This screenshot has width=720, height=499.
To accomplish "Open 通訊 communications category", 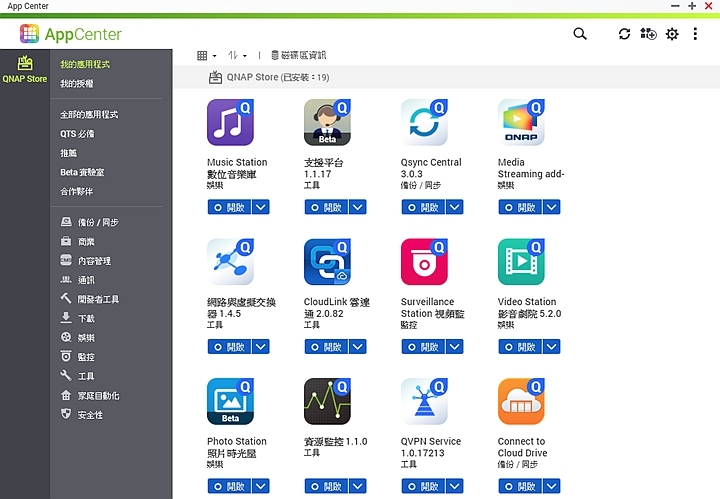I will click(78, 280).
